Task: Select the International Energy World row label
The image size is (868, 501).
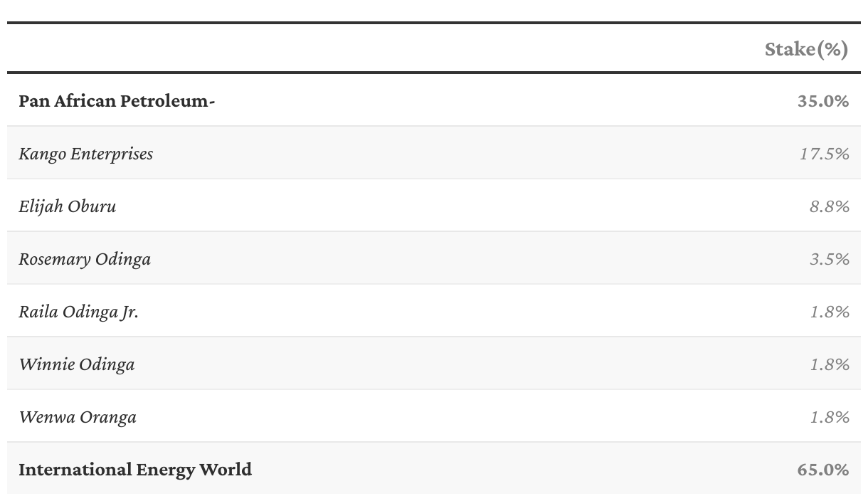Action: coord(135,470)
